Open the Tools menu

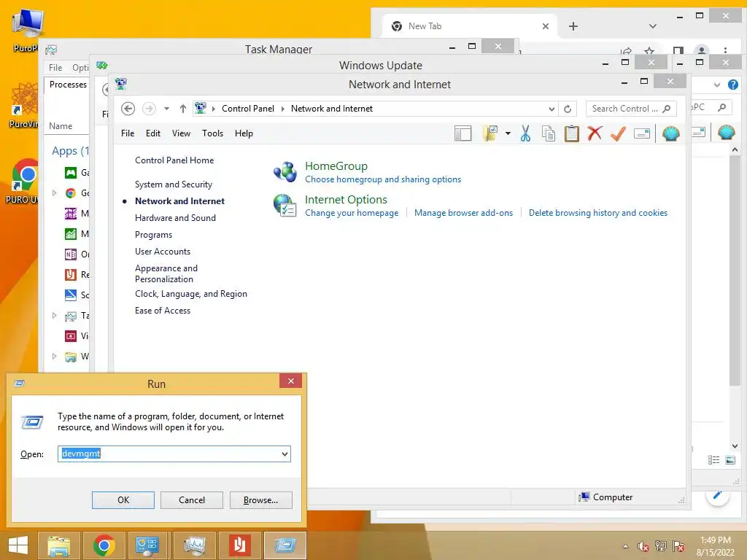click(x=212, y=133)
